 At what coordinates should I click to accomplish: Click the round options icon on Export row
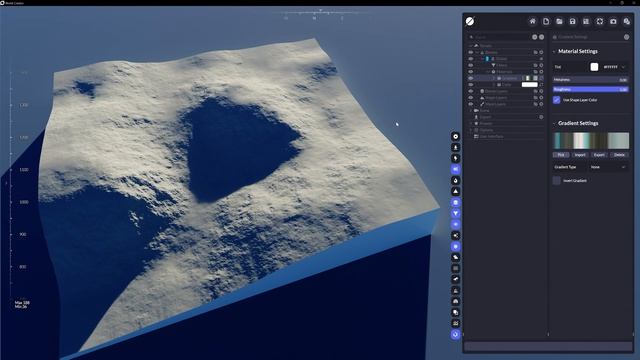[x=541, y=117]
